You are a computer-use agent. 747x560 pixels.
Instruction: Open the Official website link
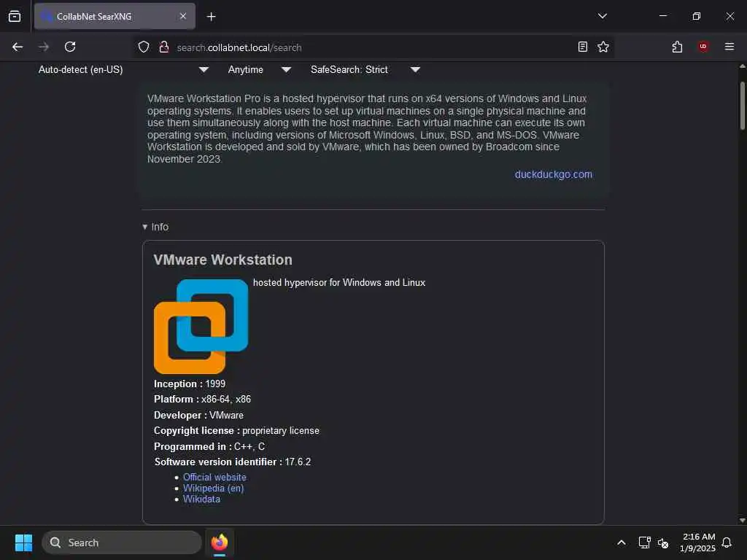tap(214, 477)
